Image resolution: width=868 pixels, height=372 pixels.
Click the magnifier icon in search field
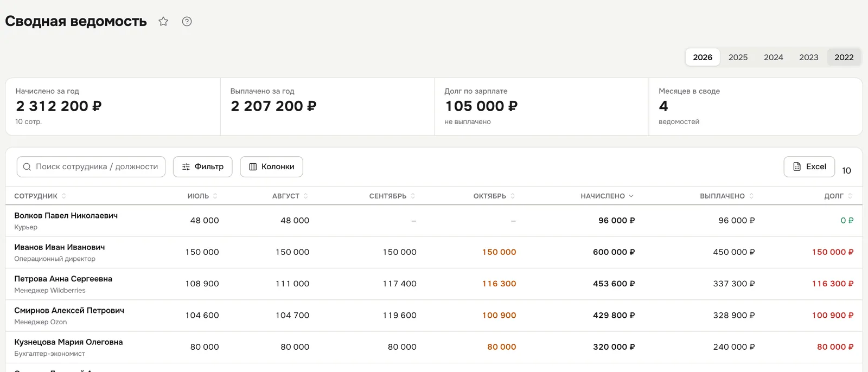point(27,167)
